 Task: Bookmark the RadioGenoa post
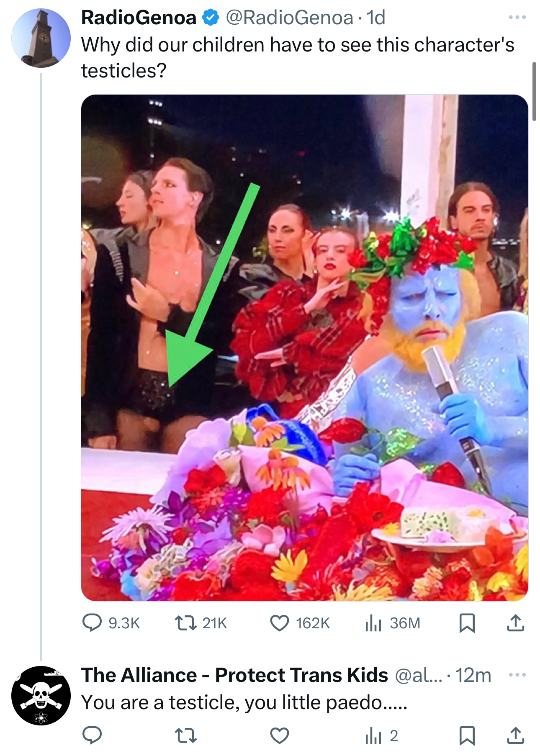(467, 622)
